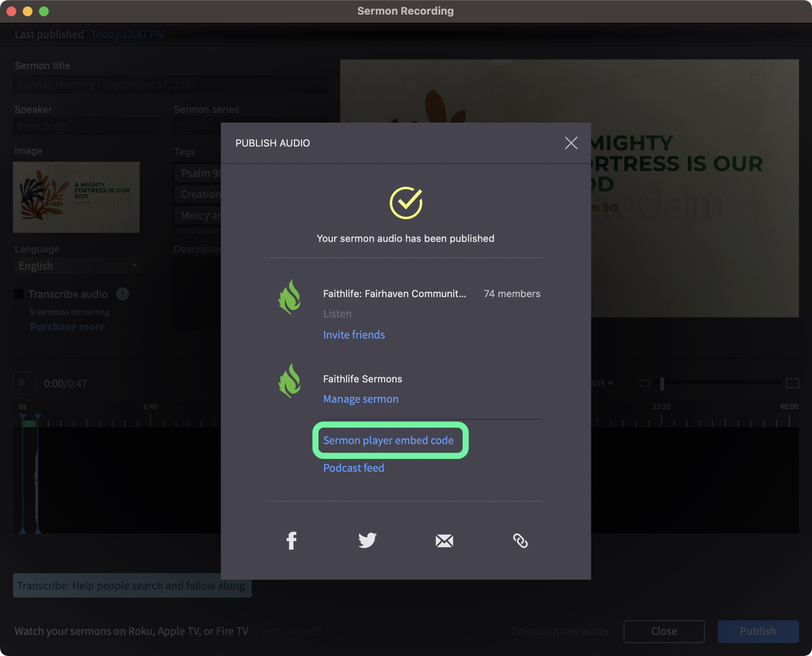Adjust the timeline zoom slider

tap(662, 383)
